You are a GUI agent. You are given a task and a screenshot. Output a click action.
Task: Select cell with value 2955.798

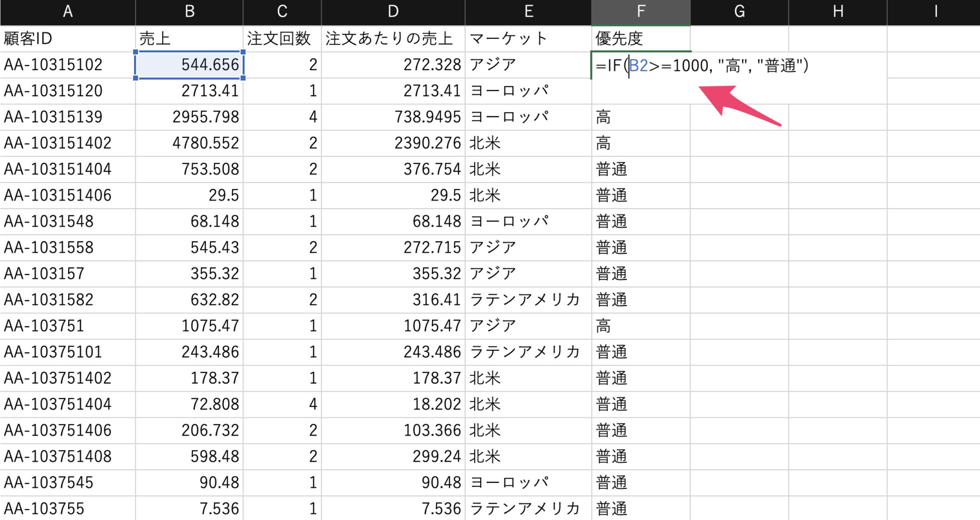pos(190,117)
